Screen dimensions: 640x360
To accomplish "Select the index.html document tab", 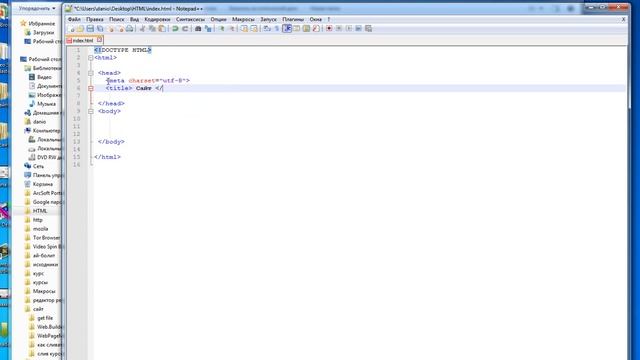I will click(x=83, y=40).
